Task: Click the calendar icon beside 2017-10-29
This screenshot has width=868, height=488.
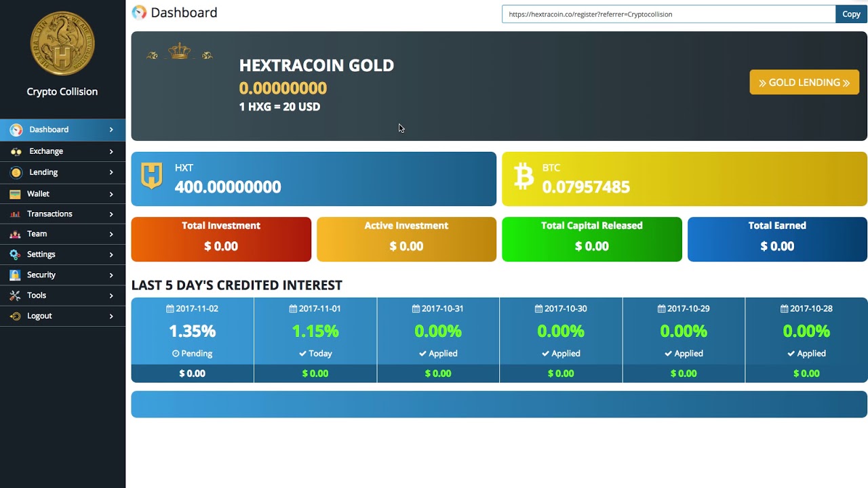Action: click(662, 308)
